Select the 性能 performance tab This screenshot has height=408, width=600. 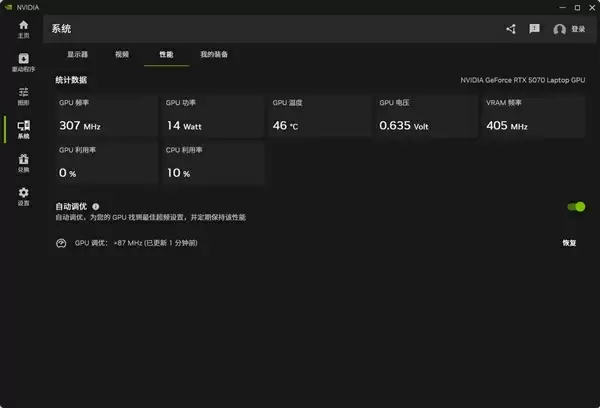click(x=166, y=54)
